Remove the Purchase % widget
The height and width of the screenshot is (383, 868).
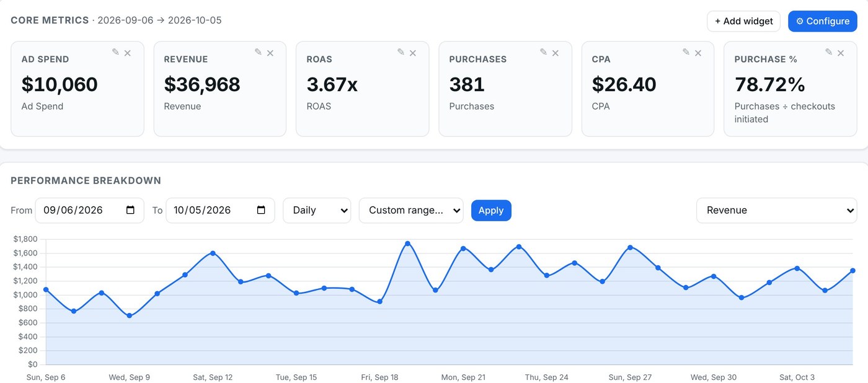pyautogui.click(x=841, y=53)
